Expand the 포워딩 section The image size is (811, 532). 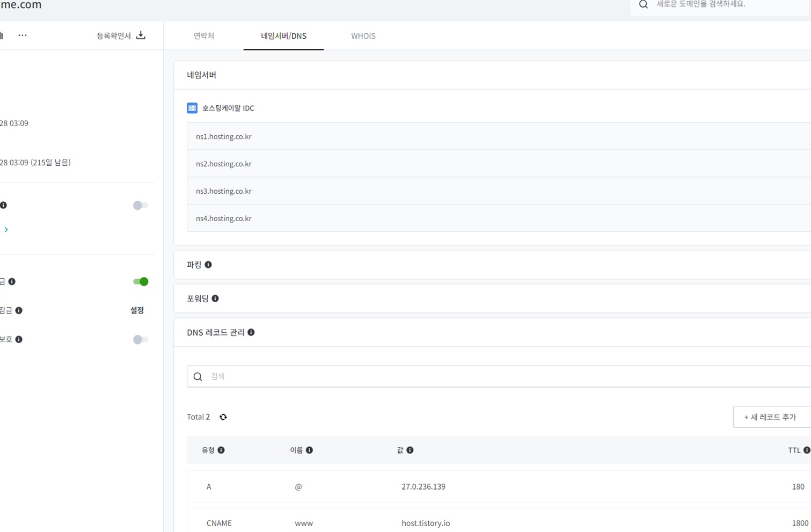(492, 298)
